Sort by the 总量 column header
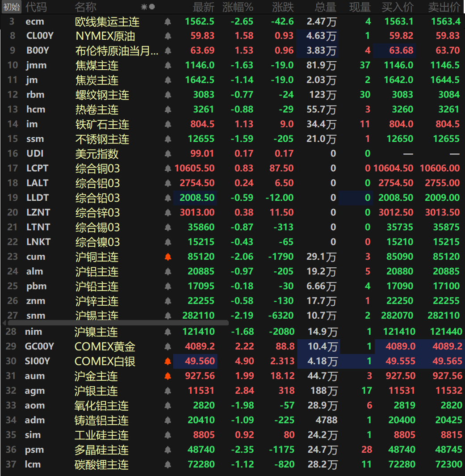 (x=325, y=7)
